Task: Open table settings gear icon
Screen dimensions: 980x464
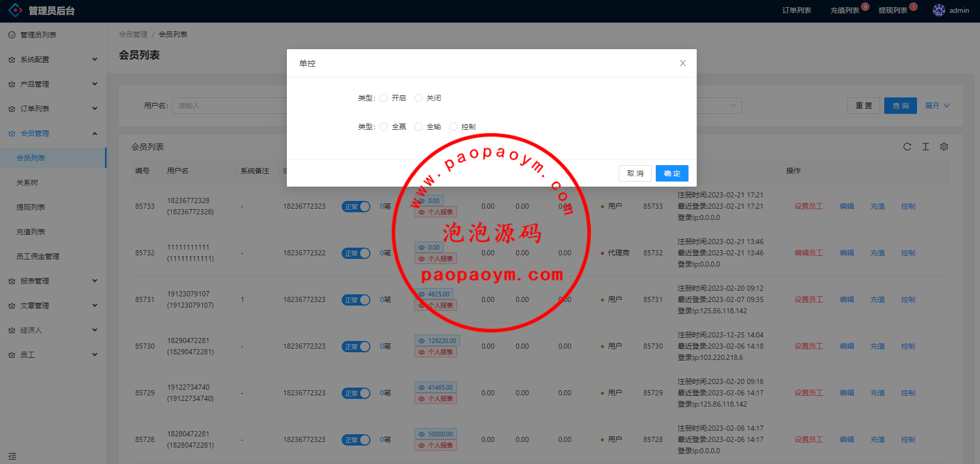Action: (944, 147)
